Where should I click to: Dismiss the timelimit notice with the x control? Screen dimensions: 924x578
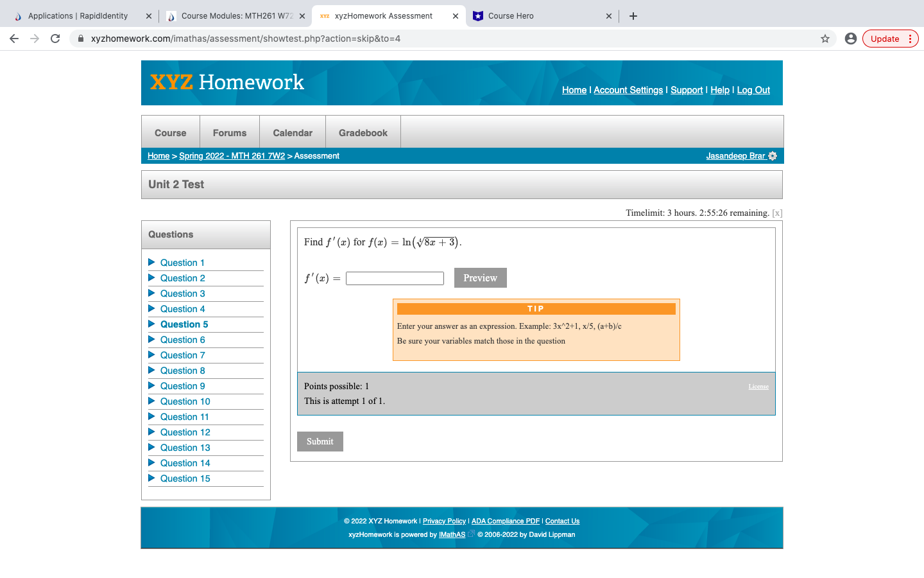tap(776, 213)
